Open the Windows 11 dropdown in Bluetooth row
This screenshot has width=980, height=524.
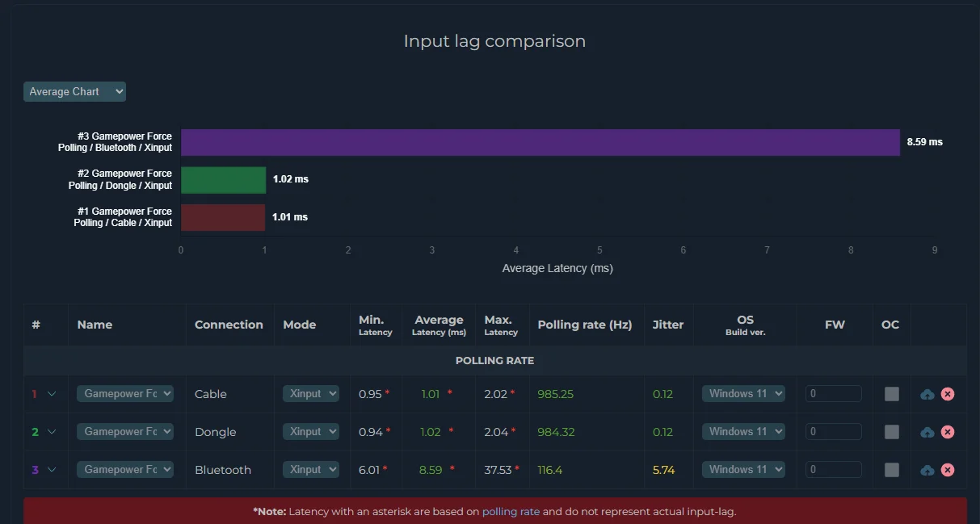point(743,469)
